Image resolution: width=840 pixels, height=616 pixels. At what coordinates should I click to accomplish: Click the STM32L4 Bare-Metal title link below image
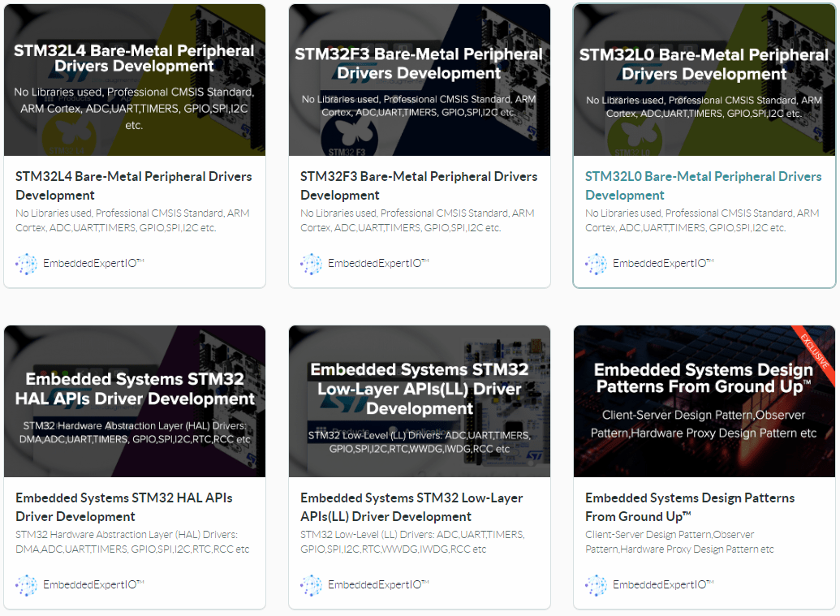[x=134, y=186]
